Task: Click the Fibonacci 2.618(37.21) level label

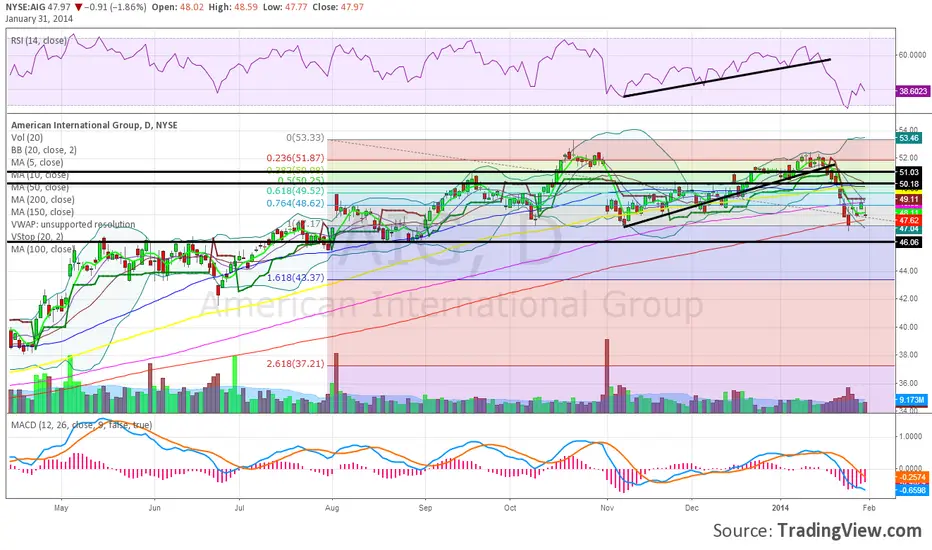Action: point(295,363)
